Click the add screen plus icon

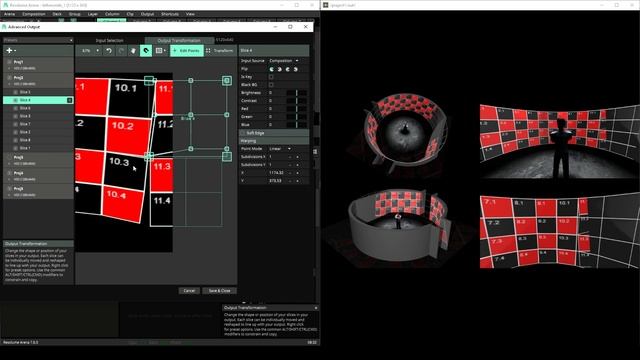[x=9, y=51]
